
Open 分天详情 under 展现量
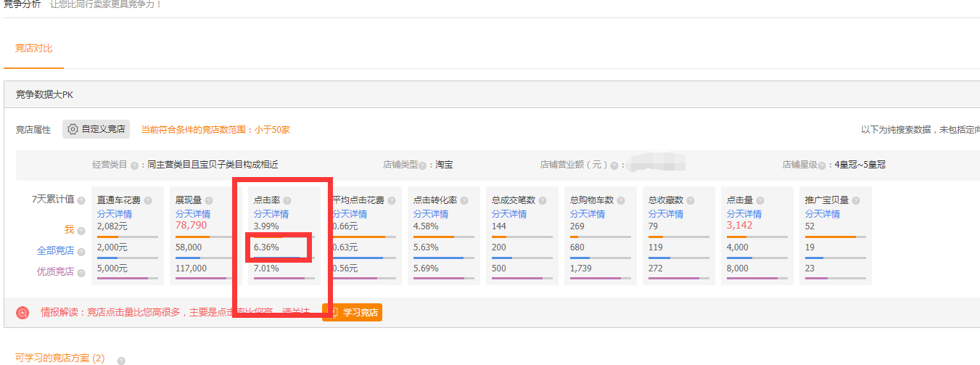pyautogui.click(x=193, y=214)
